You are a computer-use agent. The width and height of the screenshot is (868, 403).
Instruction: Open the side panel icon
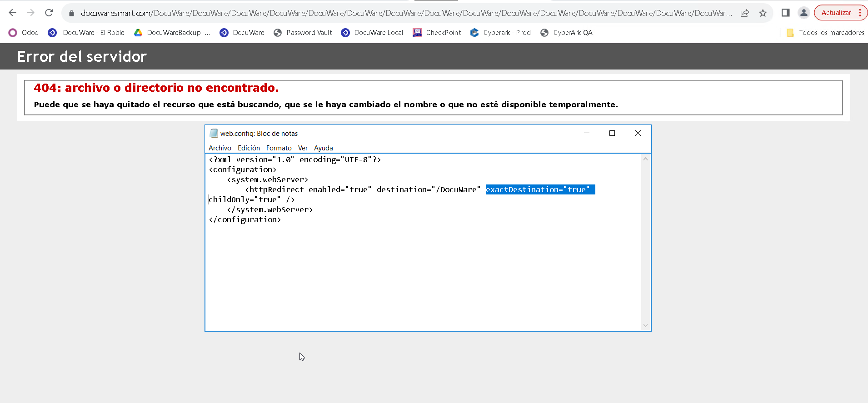coord(785,13)
